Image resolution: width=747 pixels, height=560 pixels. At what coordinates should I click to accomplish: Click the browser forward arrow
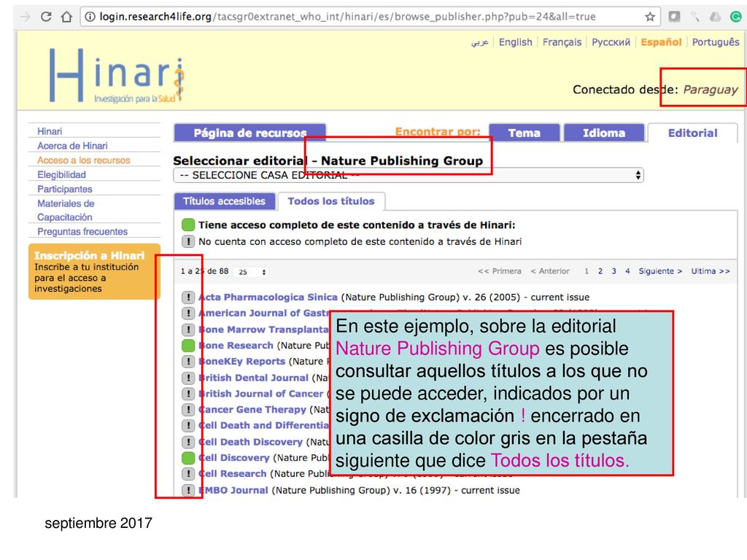(26, 17)
